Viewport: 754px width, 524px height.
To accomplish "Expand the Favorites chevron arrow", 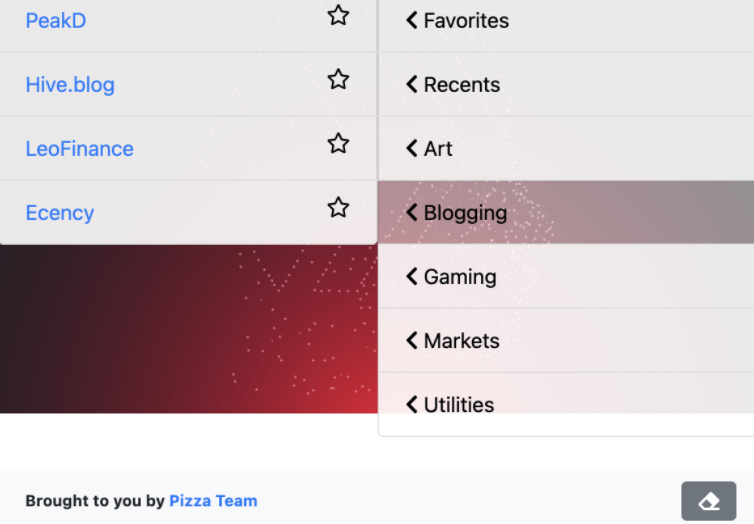I will (412, 20).
